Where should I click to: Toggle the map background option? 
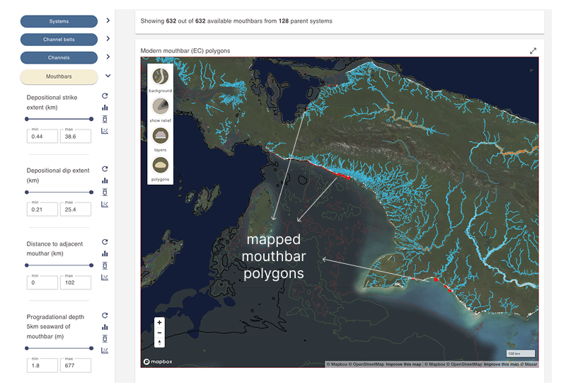[x=161, y=76]
